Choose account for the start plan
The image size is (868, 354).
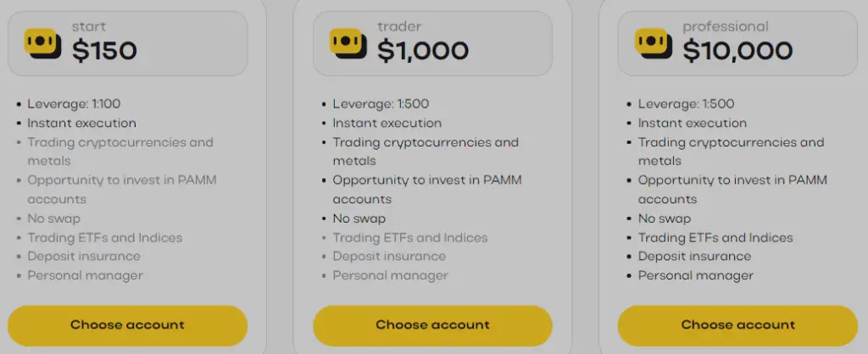[x=127, y=325]
